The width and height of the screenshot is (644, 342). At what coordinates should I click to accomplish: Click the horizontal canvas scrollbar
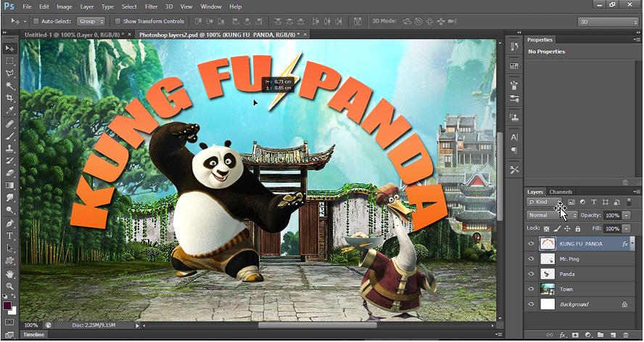click(318, 325)
